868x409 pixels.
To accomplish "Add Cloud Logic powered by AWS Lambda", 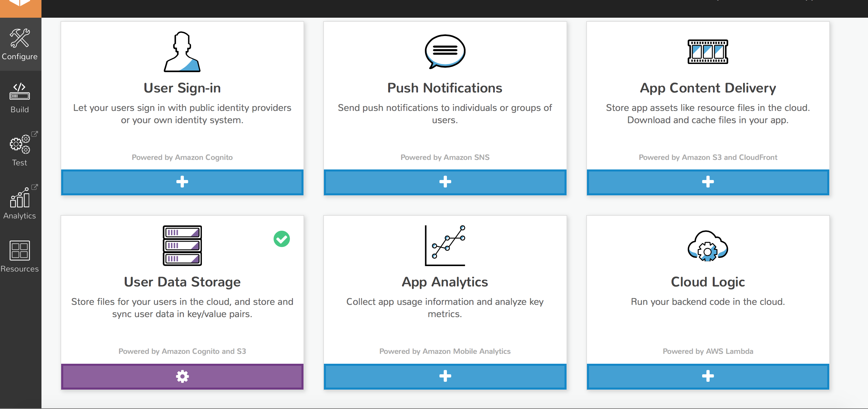I will 708,376.
